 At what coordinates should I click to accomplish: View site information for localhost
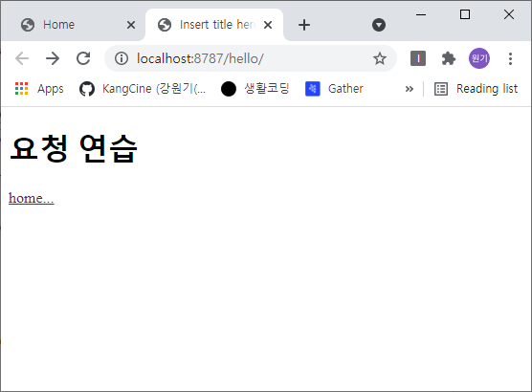[122, 58]
